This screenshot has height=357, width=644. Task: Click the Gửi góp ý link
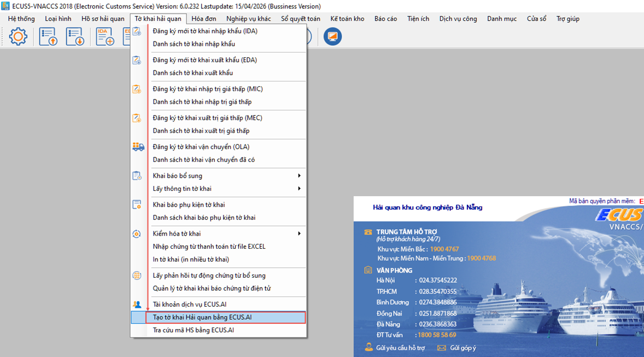(x=462, y=348)
